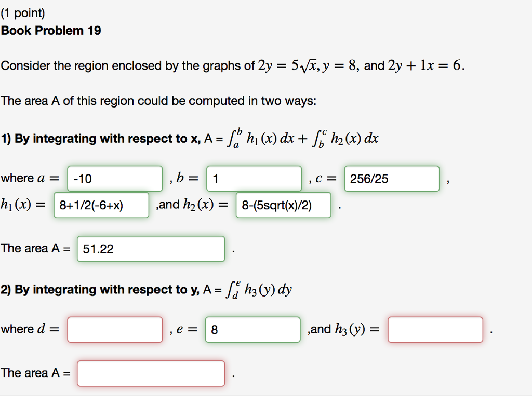
Task: Click the where a = label
Action: click(x=31, y=178)
